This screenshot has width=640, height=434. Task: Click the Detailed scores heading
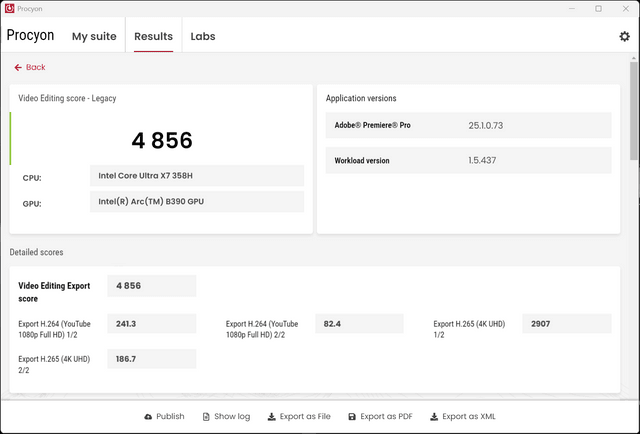coord(36,252)
